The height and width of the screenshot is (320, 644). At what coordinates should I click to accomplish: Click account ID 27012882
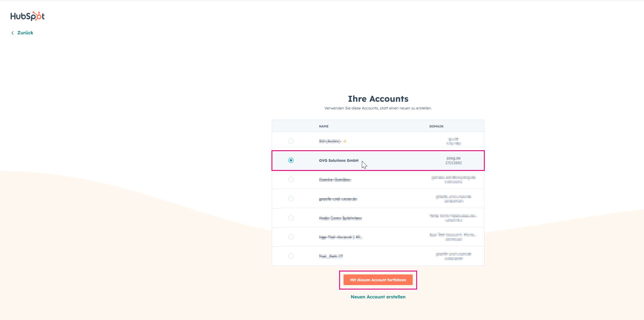[x=453, y=163]
